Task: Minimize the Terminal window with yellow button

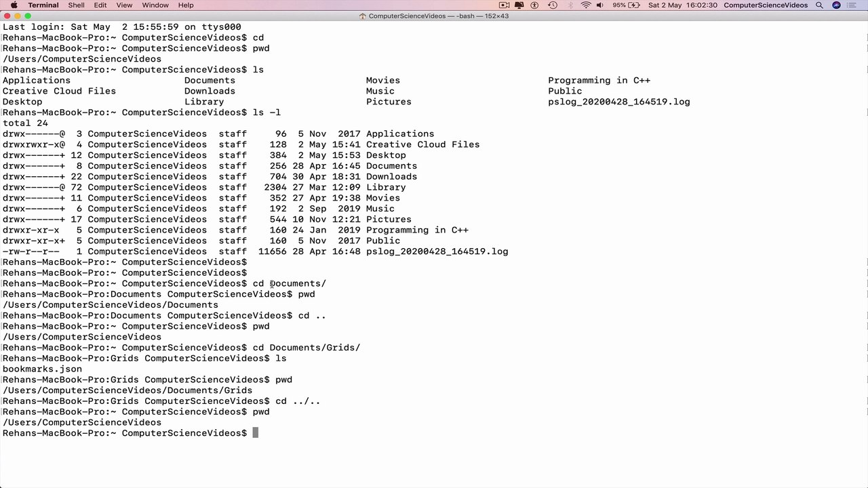Action: coord(17,16)
